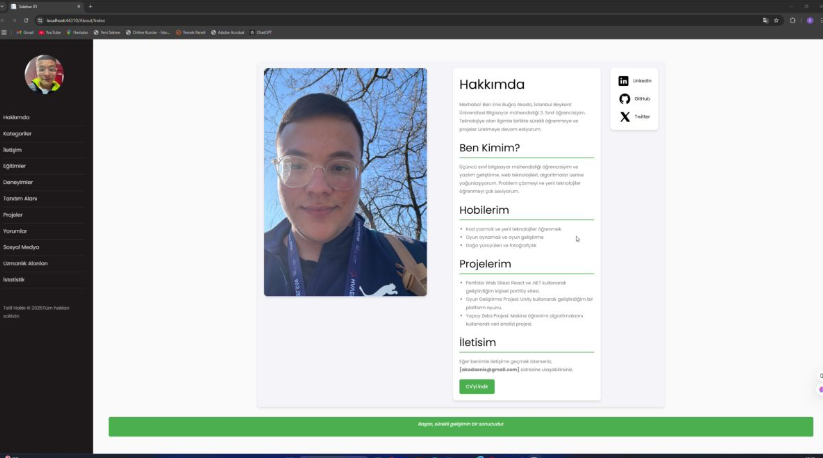823x458 pixels.
Task: Open İletişim in the sidebar
Action: click(x=13, y=150)
